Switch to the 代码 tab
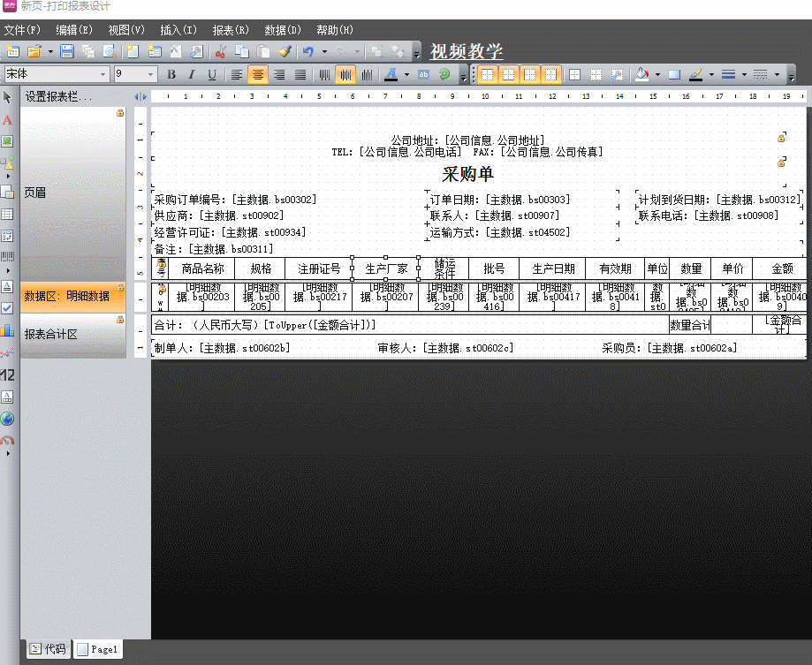 pos(49,649)
